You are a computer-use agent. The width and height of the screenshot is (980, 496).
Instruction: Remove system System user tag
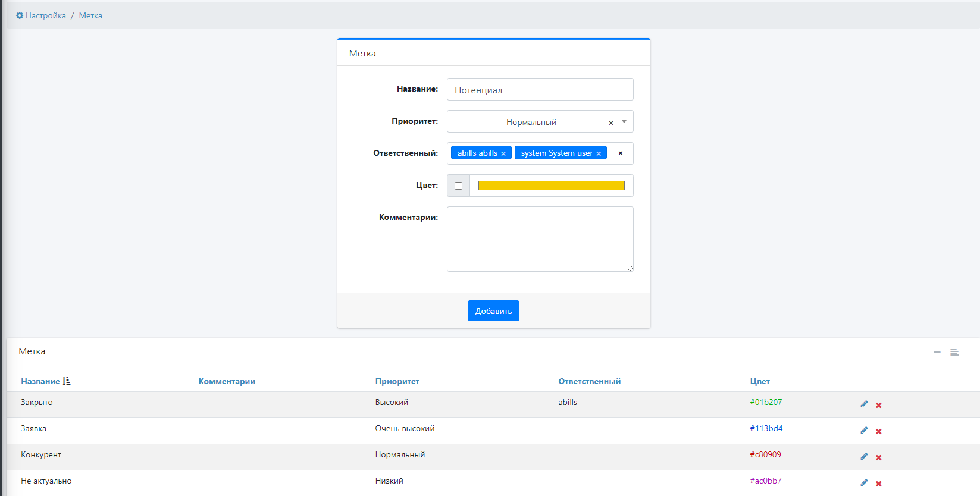[x=599, y=153]
